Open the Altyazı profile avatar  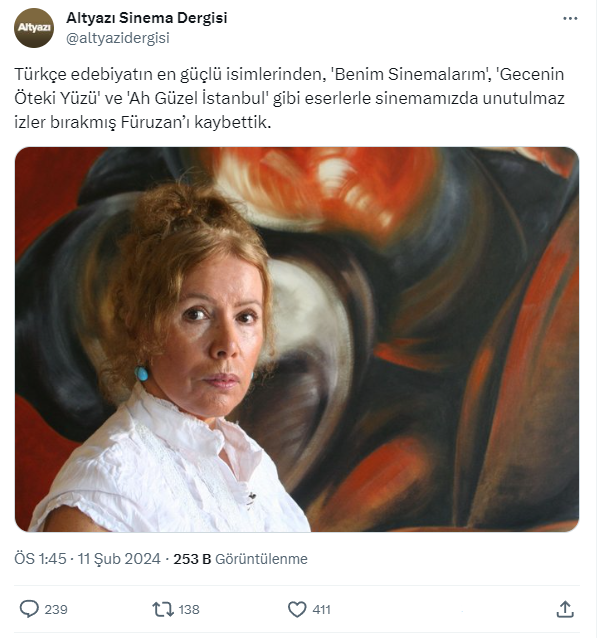34,28
